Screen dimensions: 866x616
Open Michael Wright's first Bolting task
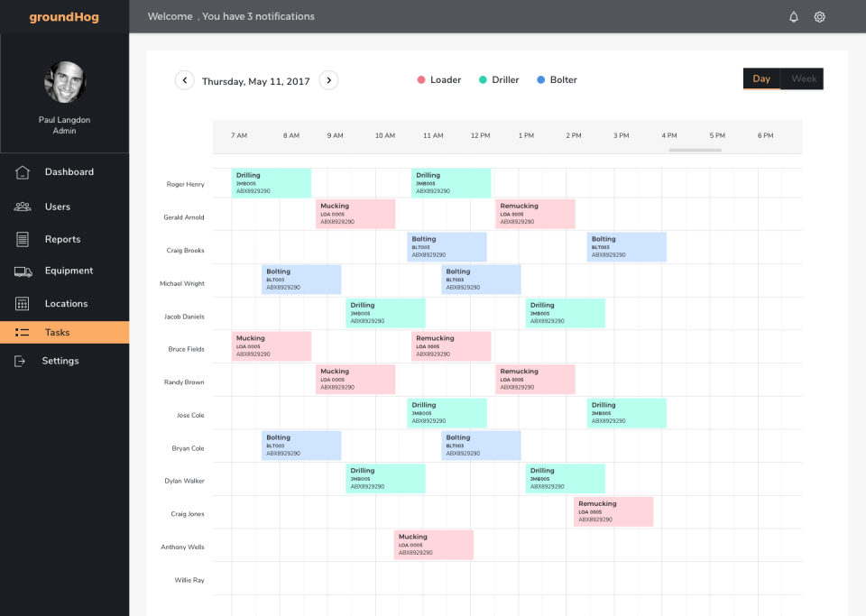point(301,280)
